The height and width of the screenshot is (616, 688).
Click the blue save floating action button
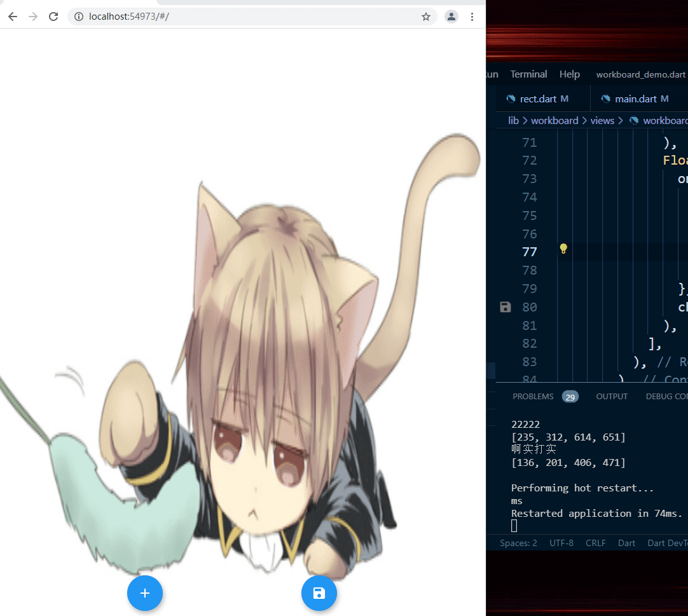pos(319,592)
